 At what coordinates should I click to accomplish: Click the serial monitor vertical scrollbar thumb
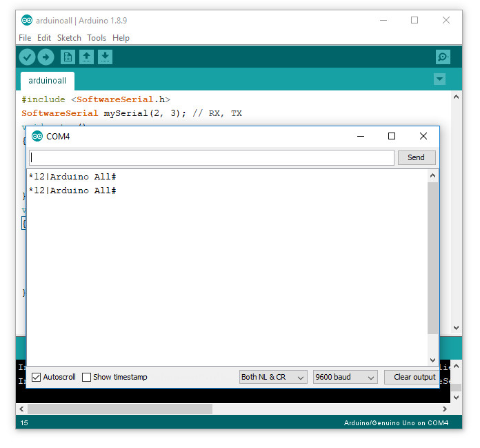(x=432, y=258)
